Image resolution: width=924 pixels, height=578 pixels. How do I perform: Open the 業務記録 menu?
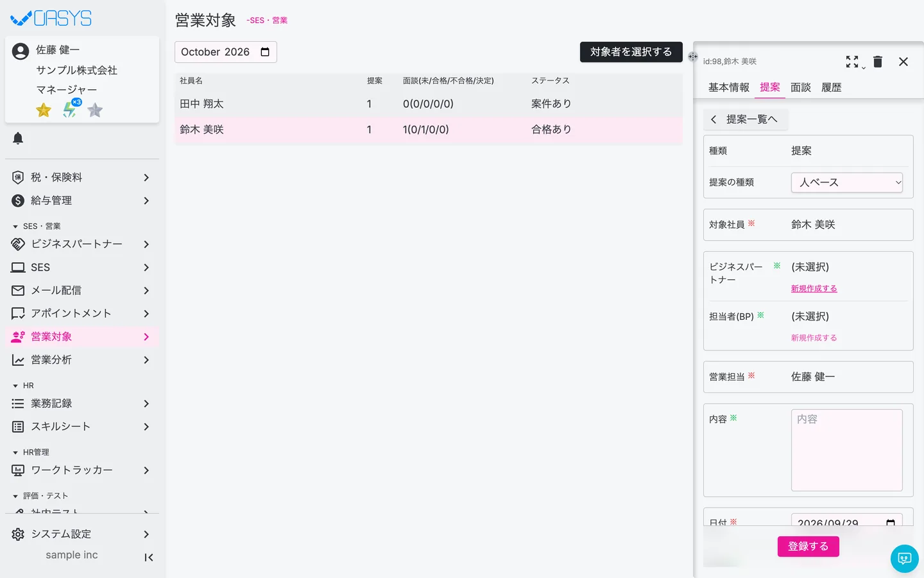tap(82, 403)
